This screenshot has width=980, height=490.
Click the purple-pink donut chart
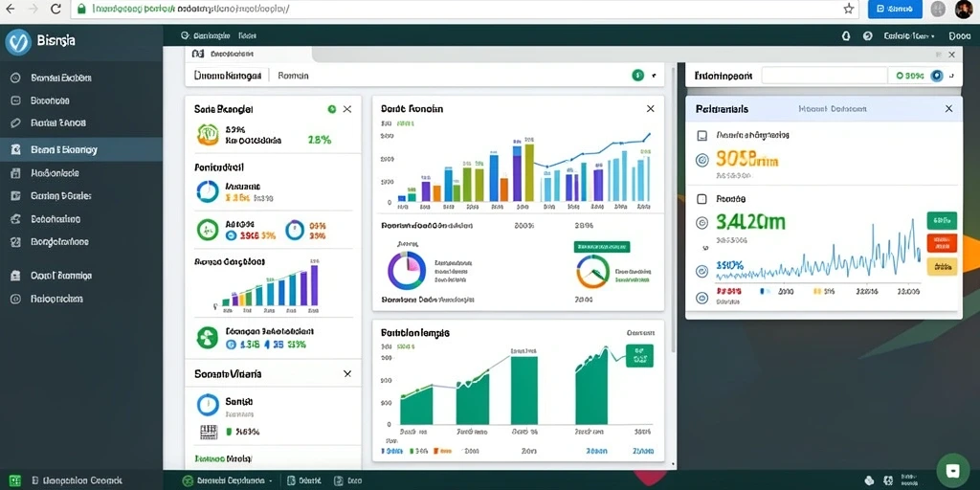406,271
